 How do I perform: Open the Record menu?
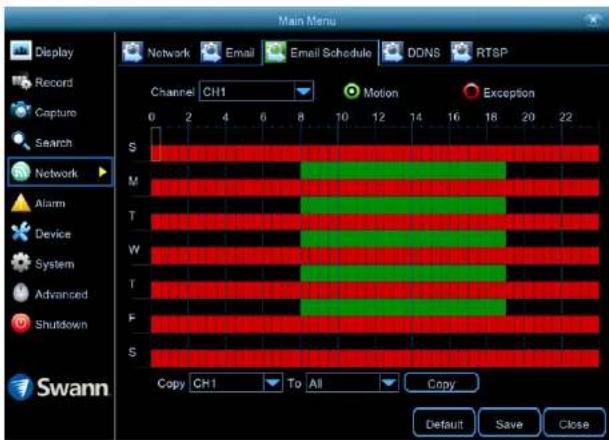coord(54,82)
